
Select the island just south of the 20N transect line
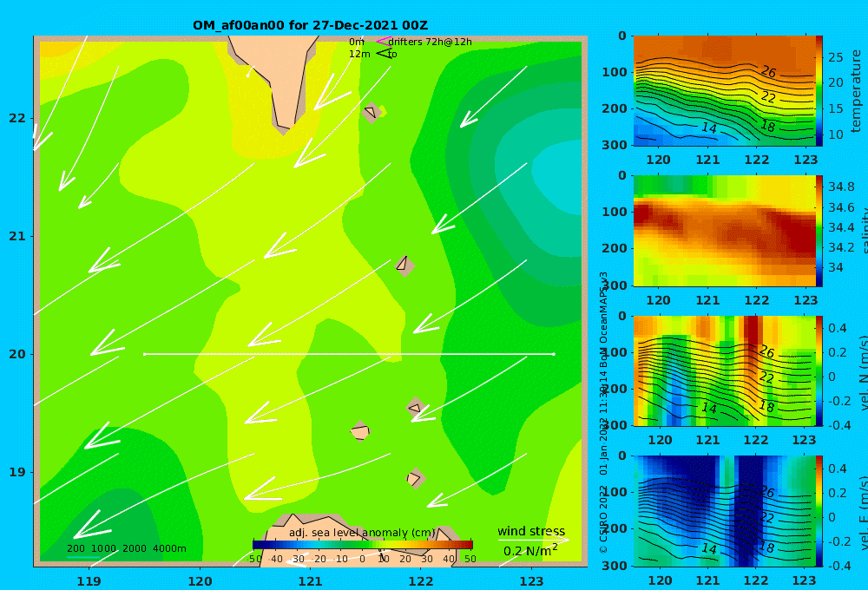[415, 408]
